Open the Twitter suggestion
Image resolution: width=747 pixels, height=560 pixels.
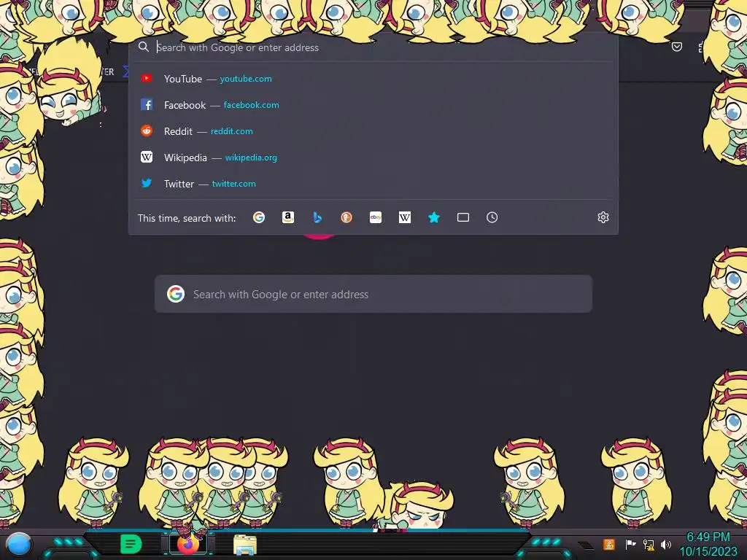click(x=373, y=183)
